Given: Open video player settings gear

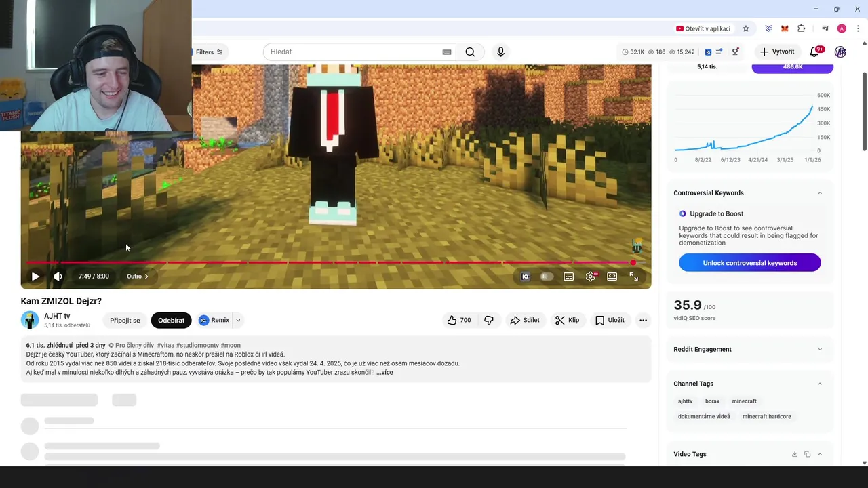Looking at the screenshot, I should click(x=591, y=277).
